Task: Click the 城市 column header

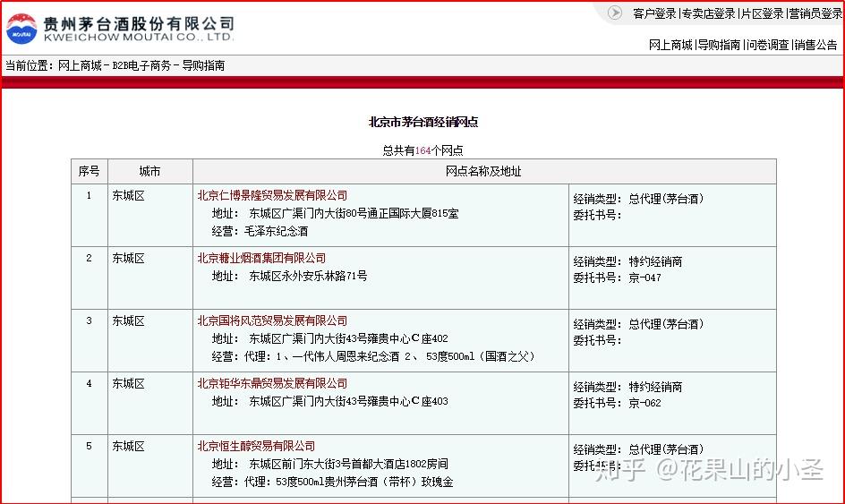Action: click(x=149, y=171)
